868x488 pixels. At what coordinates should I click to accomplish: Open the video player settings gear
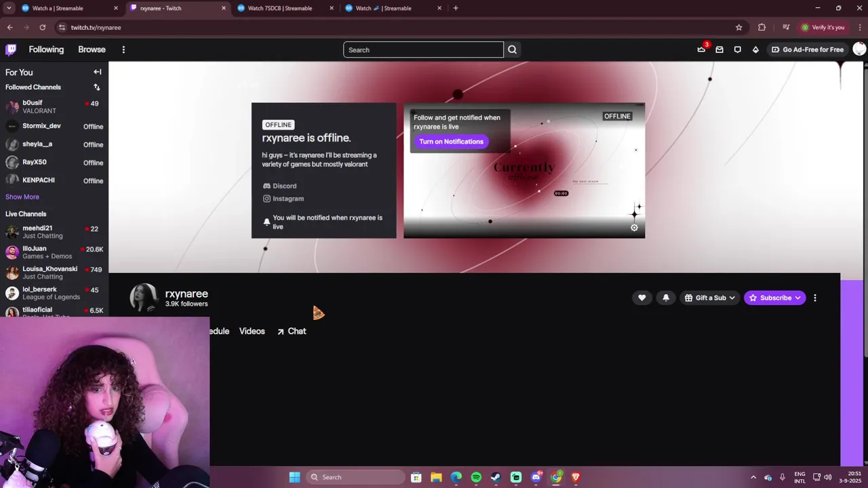point(634,228)
